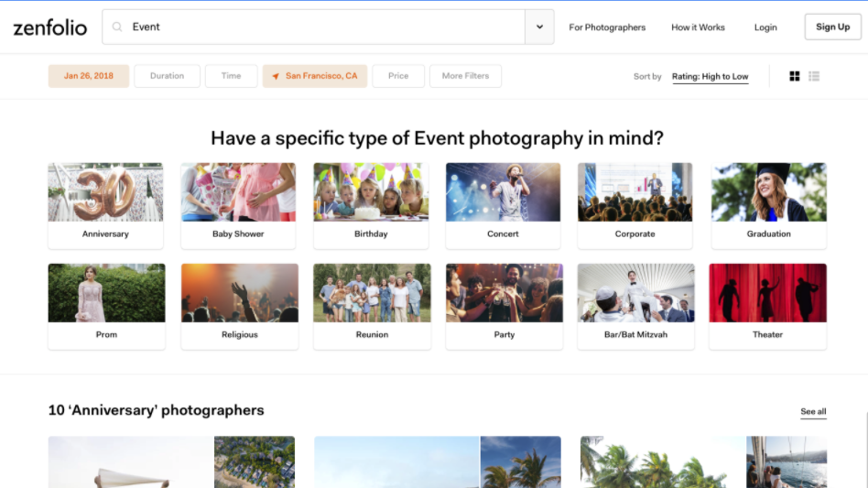Switch to list view layout
Screen dimensions: 868x488
tap(814, 76)
